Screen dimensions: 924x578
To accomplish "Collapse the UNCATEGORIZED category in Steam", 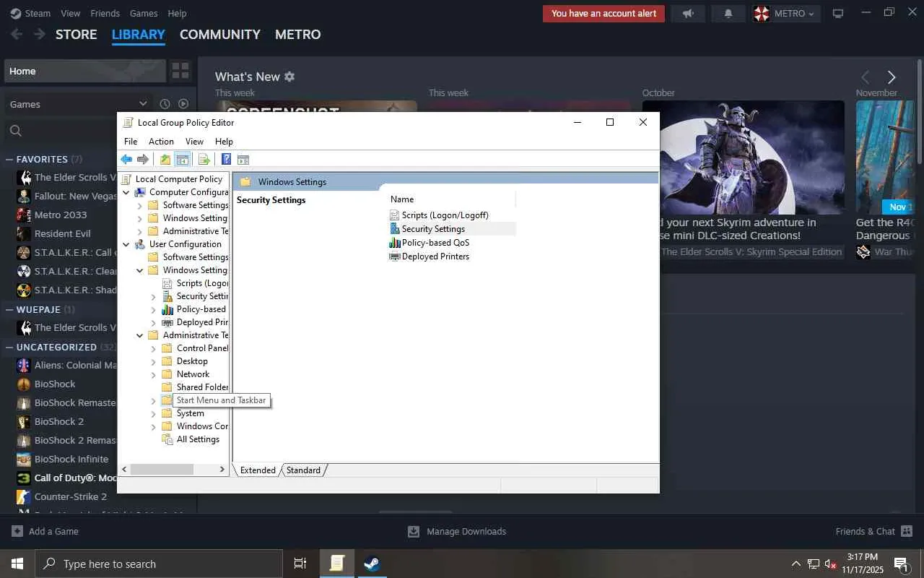I will (9, 347).
